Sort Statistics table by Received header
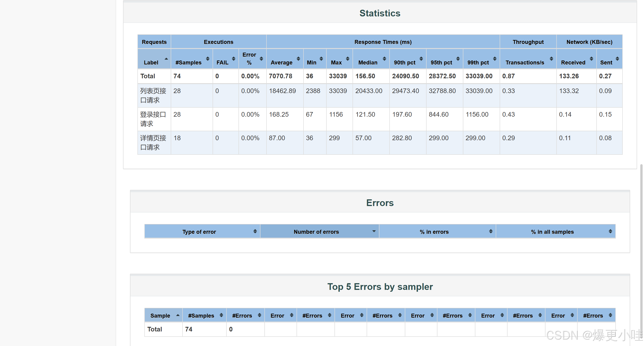 click(x=573, y=62)
